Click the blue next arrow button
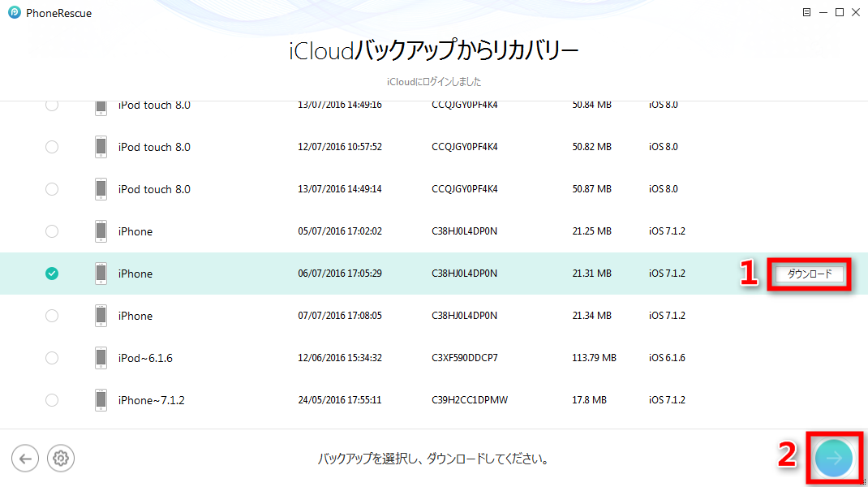This screenshot has width=868, height=487. click(x=834, y=459)
